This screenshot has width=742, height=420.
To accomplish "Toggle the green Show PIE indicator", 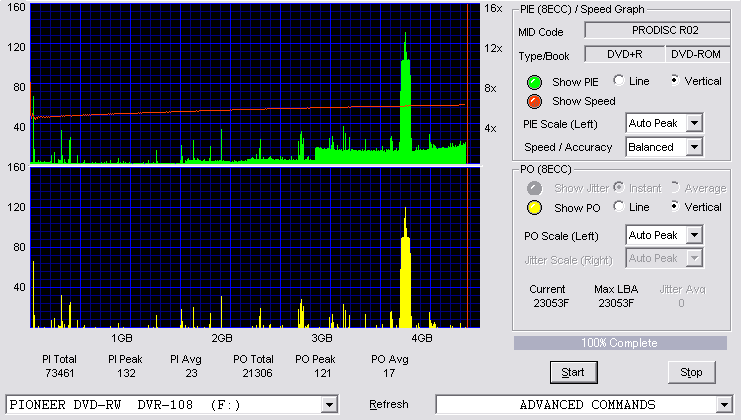I will [534, 82].
